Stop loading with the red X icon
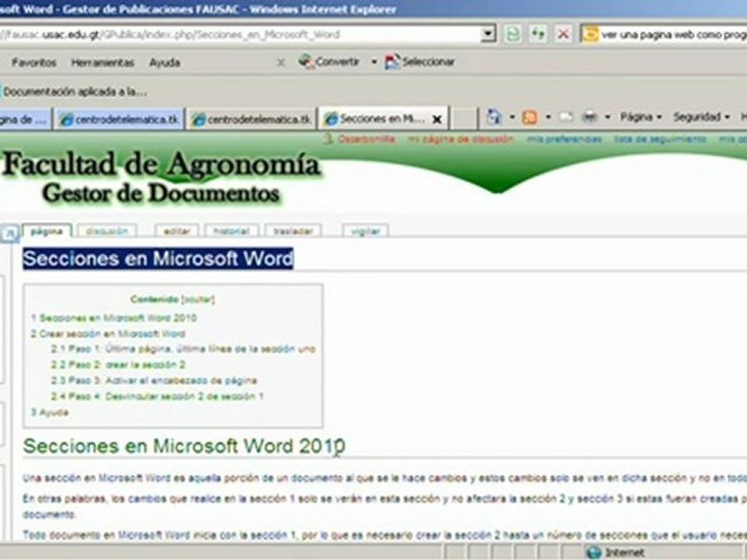 tap(563, 34)
